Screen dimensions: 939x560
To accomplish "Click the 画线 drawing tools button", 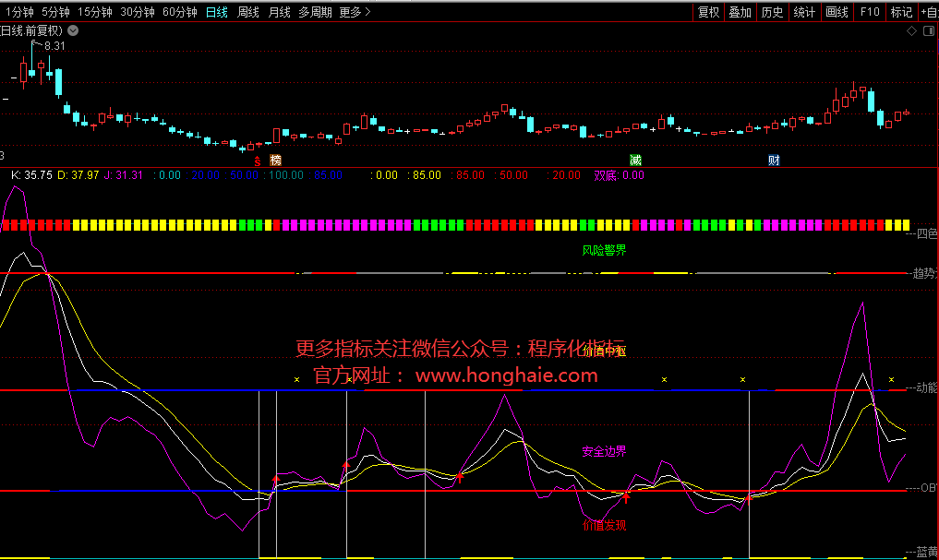I will tap(836, 12).
